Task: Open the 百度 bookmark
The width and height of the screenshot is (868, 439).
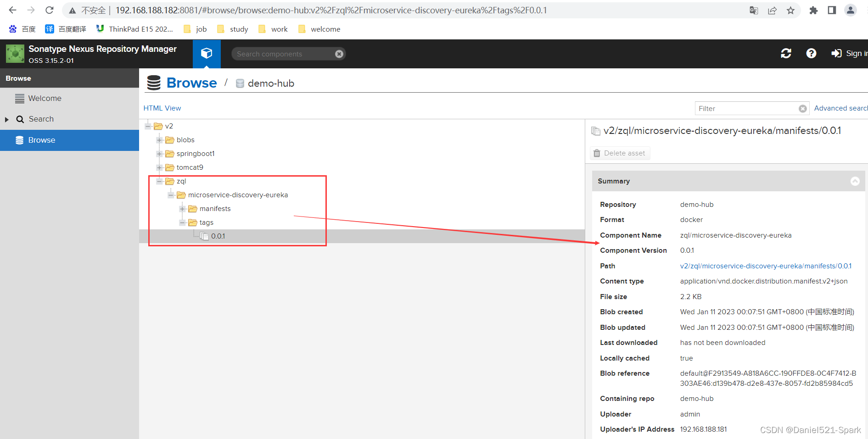Action: [x=22, y=29]
